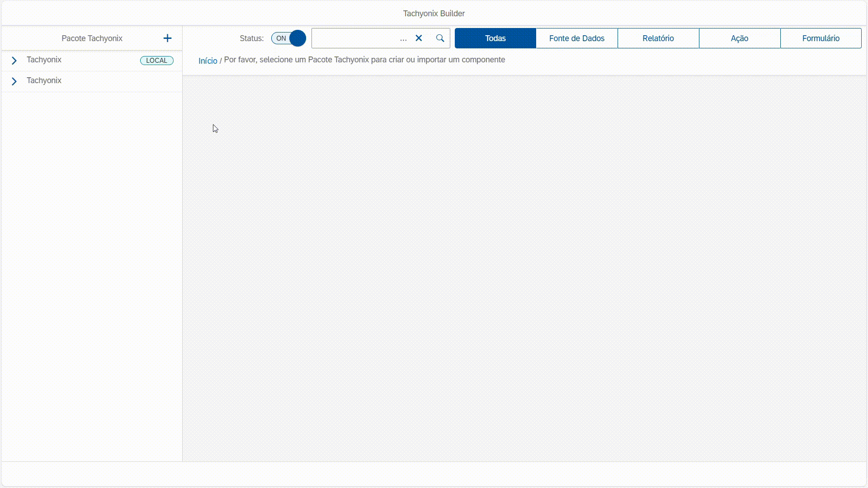Filter by Formulário tab
The width and height of the screenshot is (868, 488).
pos(821,38)
